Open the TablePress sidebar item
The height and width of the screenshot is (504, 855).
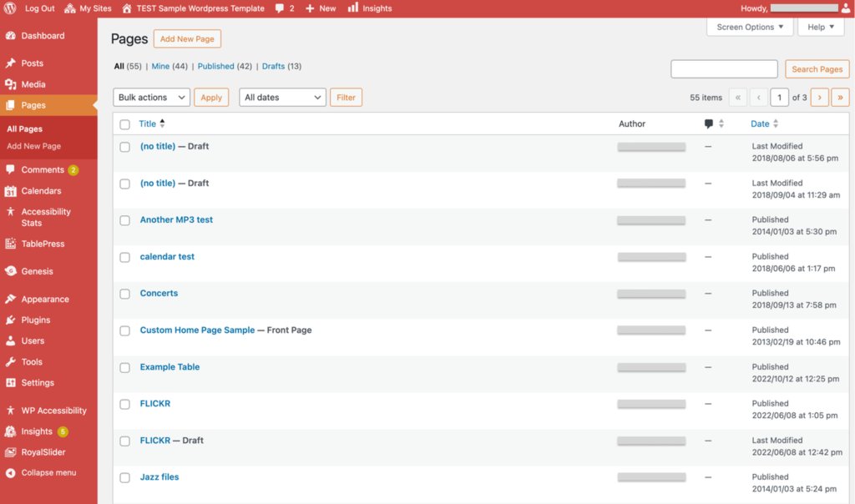click(43, 244)
